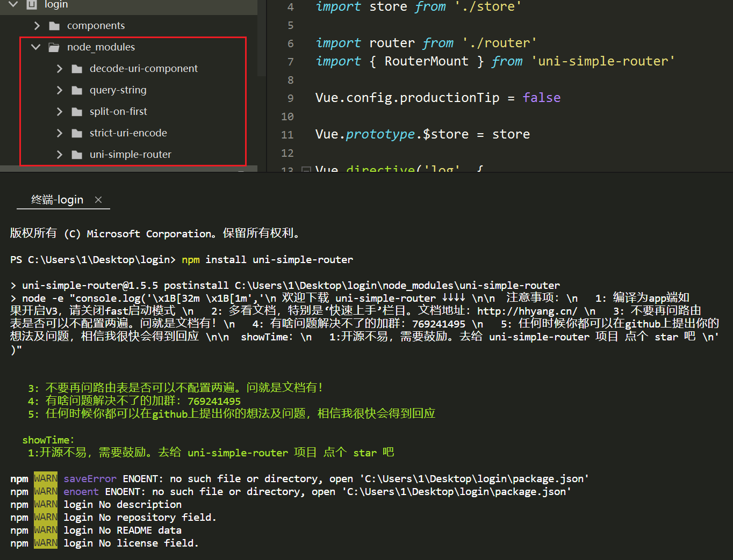This screenshot has width=733, height=560.
Task: Click the strict-uri-encode folder icon
Action: (x=77, y=133)
